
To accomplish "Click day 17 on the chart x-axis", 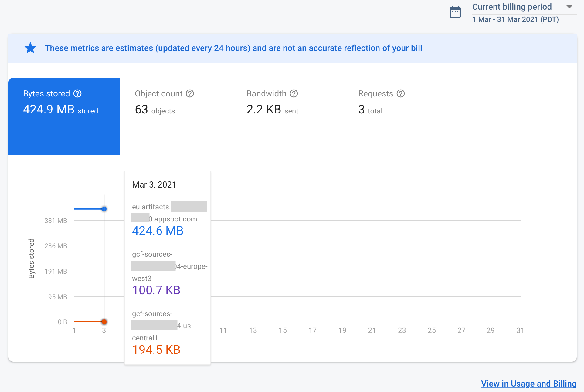I will (312, 330).
